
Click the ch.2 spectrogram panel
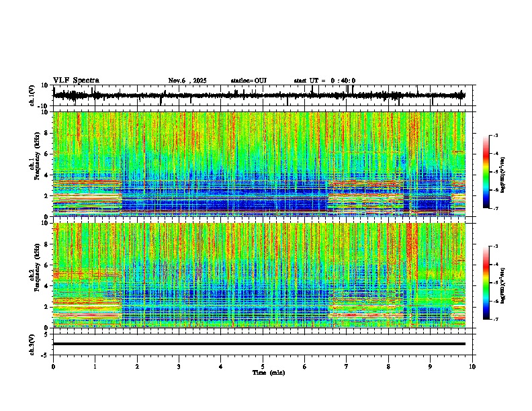(x=259, y=275)
